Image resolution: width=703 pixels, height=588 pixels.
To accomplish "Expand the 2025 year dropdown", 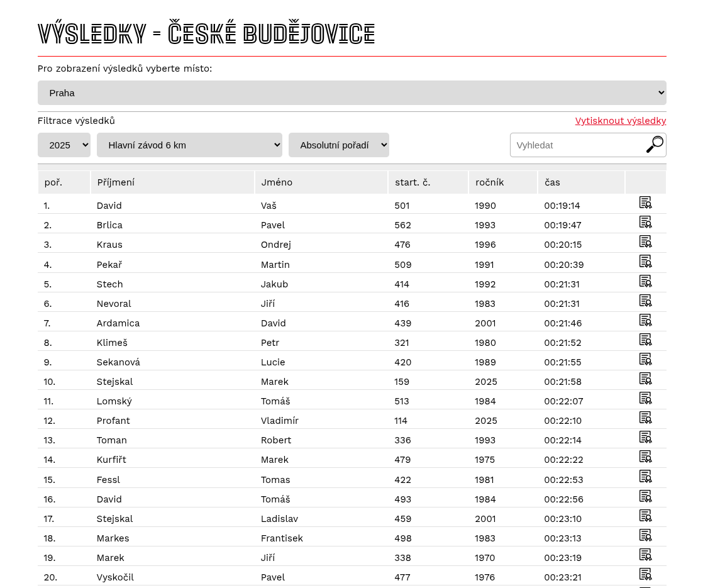I will click(x=64, y=145).
